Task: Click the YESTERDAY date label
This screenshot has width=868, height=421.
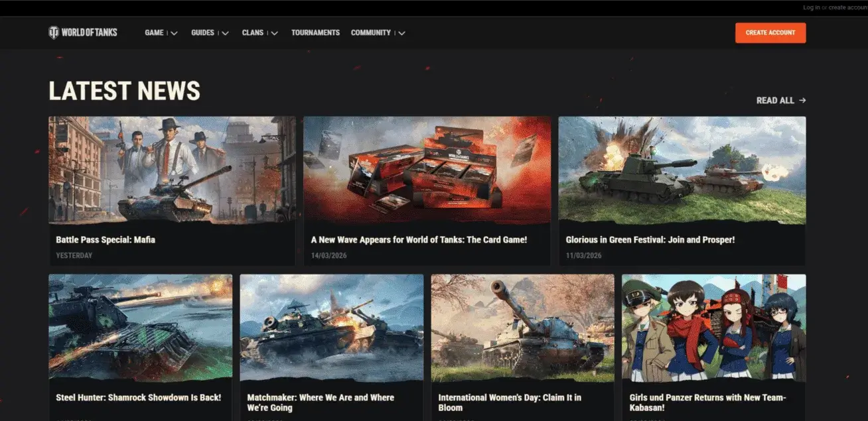Action: coord(74,256)
